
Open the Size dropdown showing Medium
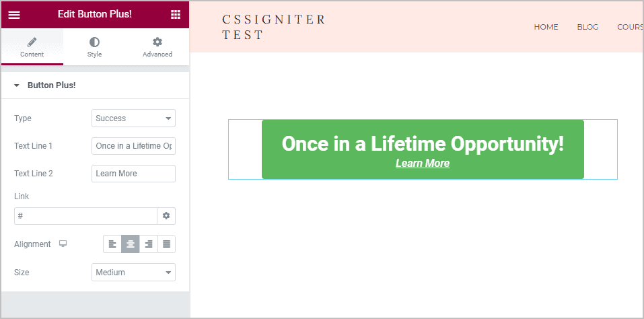(x=133, y=273)
